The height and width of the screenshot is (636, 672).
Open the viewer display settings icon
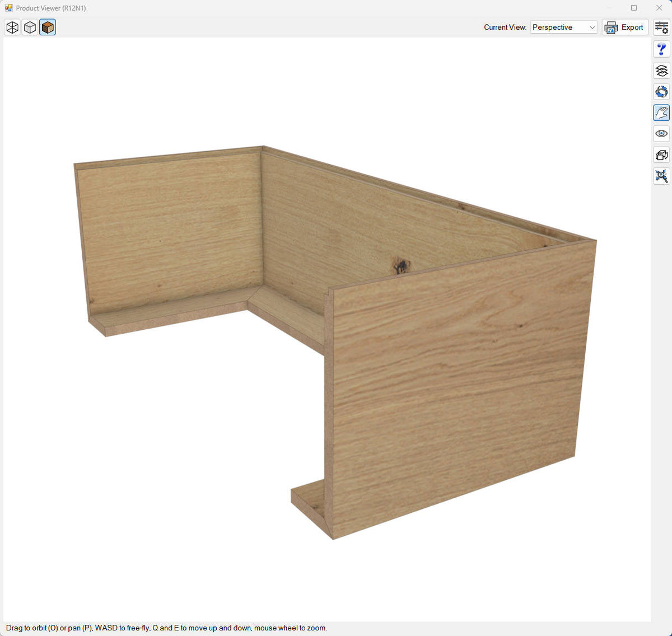click(x=661, y=27)
